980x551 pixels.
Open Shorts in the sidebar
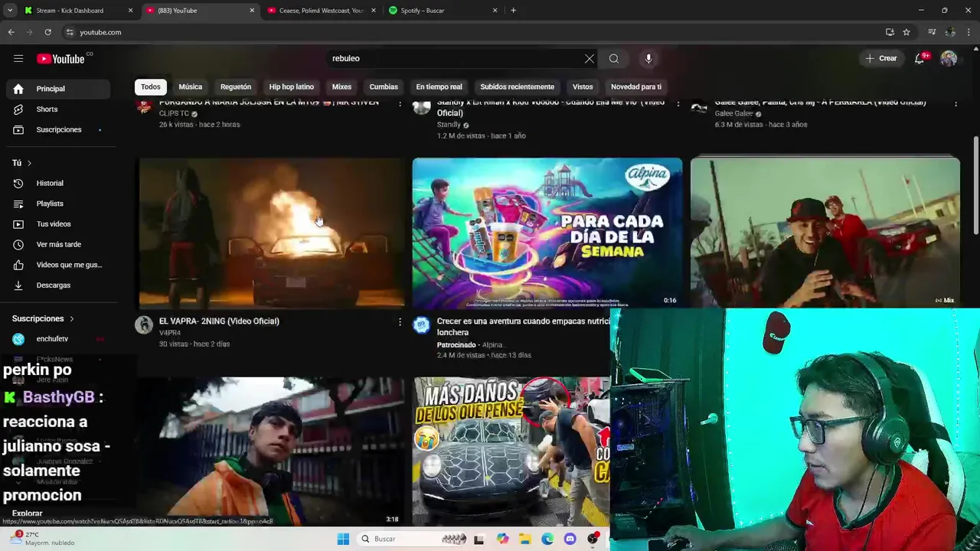[58, 109]
